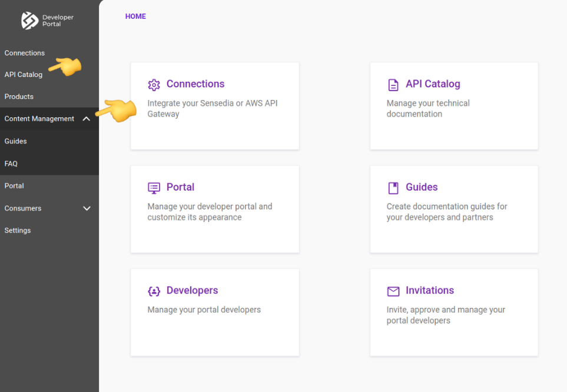Click the Connections gear icon
Image resolution: width=567 pixels, height=392 pixels.
[154, 84]
